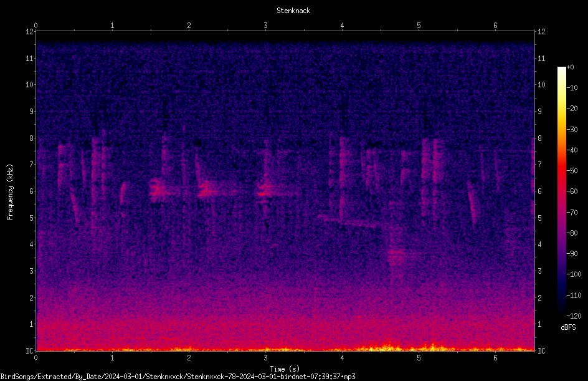Click the 6 second tick on the top axis

495,26
